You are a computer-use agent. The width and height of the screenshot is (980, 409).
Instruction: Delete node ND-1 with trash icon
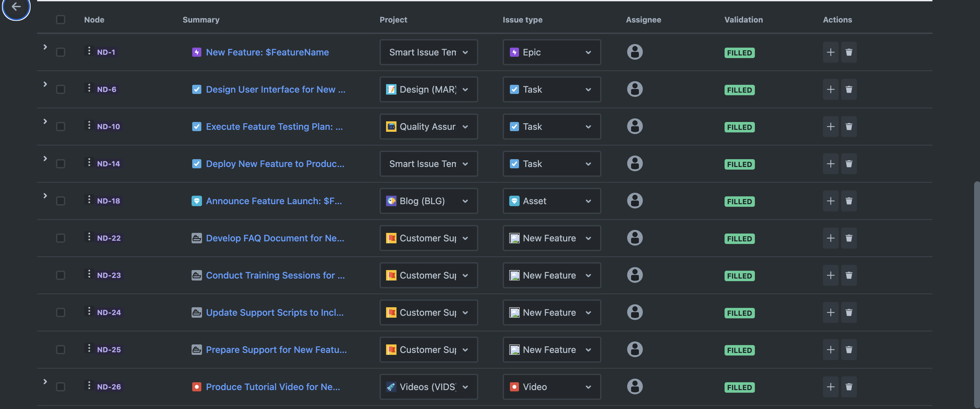(849, 52)
